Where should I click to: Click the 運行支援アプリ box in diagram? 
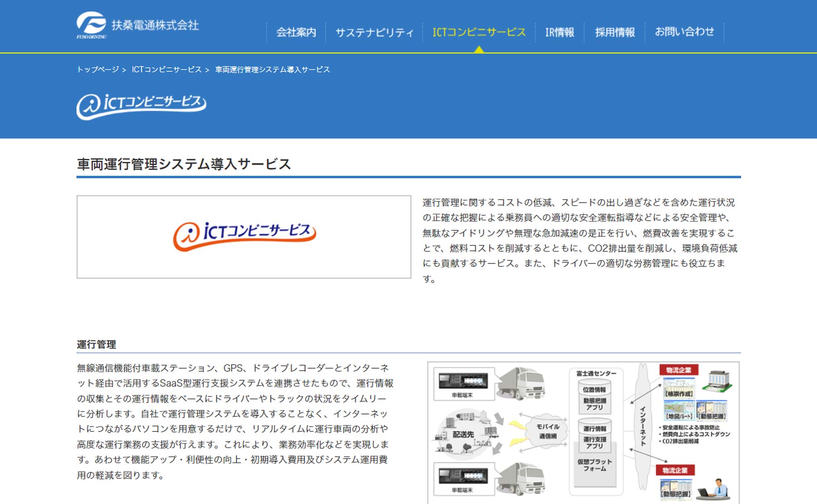click(x=595, y=443)
